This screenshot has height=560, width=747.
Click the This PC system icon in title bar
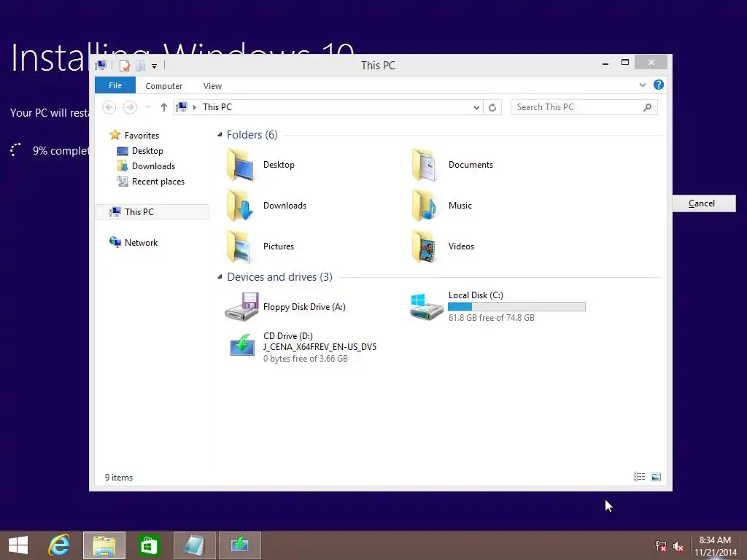(101, 65)
